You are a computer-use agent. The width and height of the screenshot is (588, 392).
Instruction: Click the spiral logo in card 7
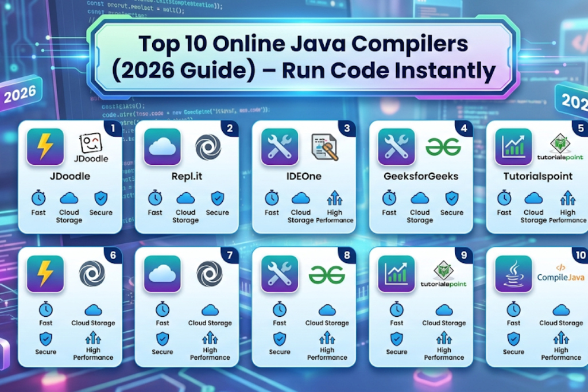coord(209,274)
